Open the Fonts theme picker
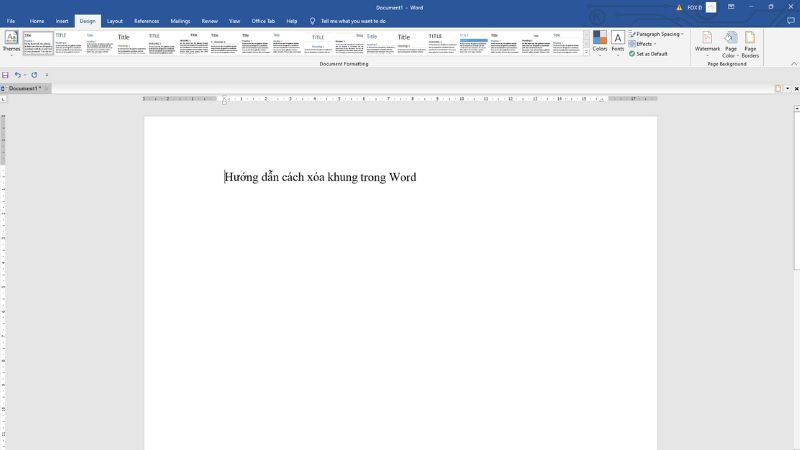Screen dimensions: 800x450 pos(618,42)
